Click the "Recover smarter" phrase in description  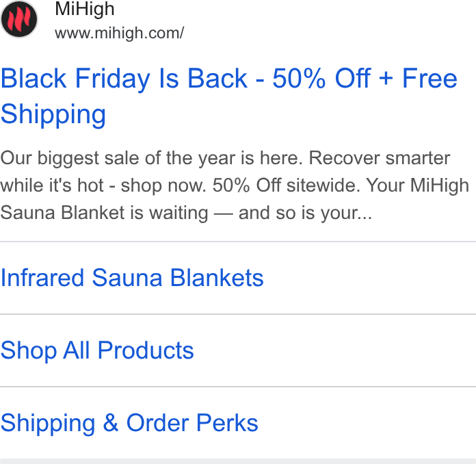pos(379,158)
